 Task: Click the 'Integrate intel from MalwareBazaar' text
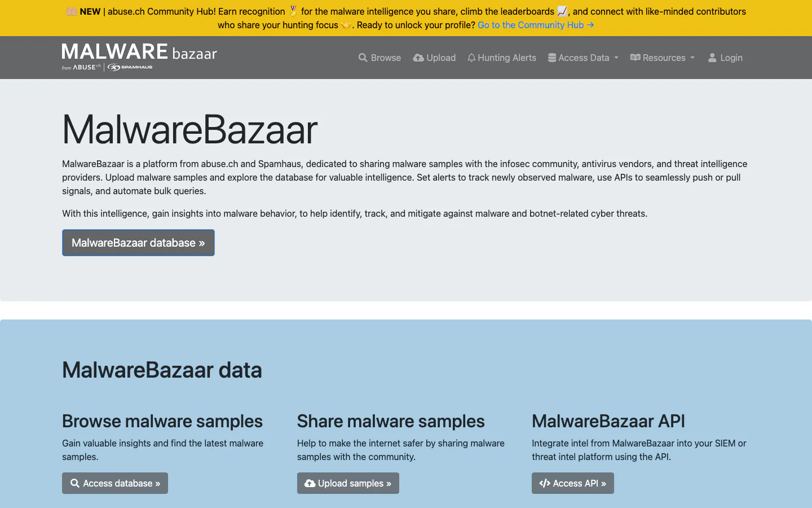click(x=639, y=450)
